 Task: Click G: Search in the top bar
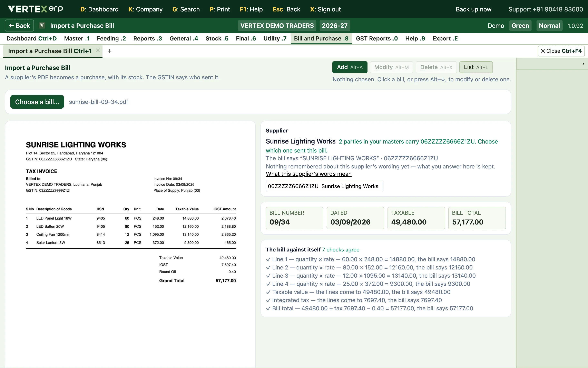pos(186,9)
